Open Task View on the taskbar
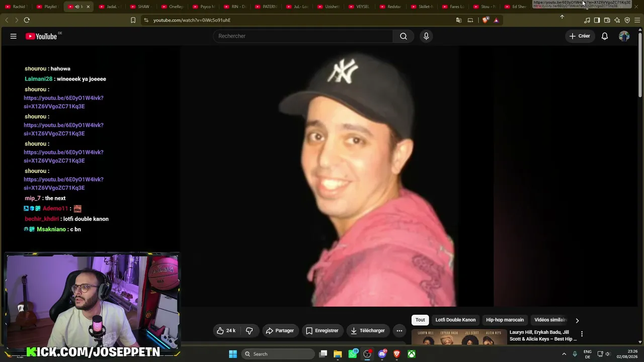The height and width of the screenshot is (362, 644). 324,354
